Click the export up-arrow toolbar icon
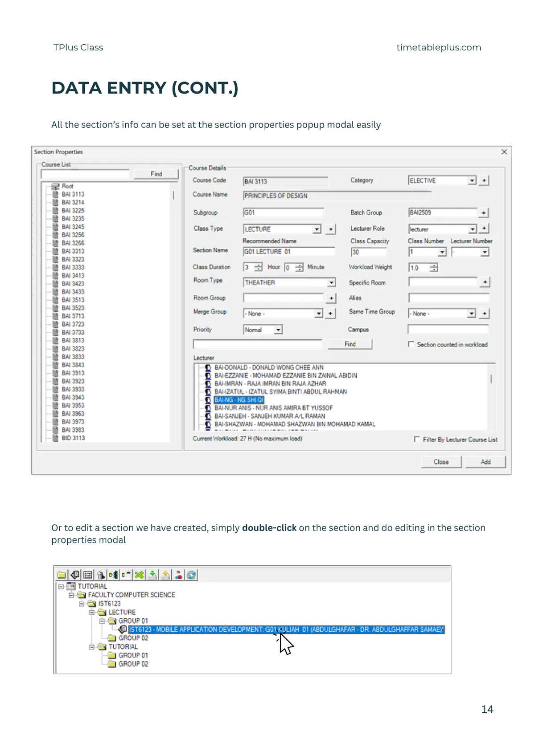 [165, 575]
